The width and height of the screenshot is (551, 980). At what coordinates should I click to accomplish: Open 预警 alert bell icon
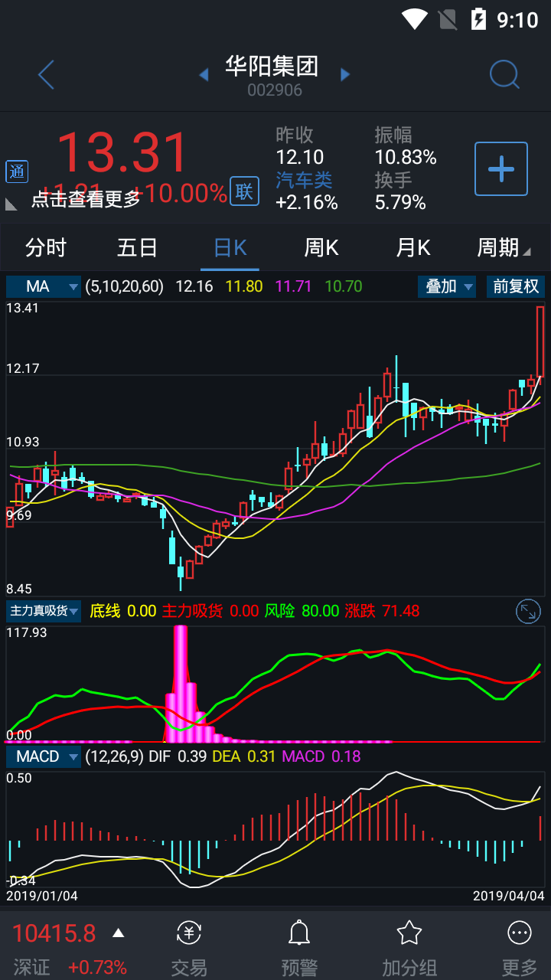click(298, 933)
